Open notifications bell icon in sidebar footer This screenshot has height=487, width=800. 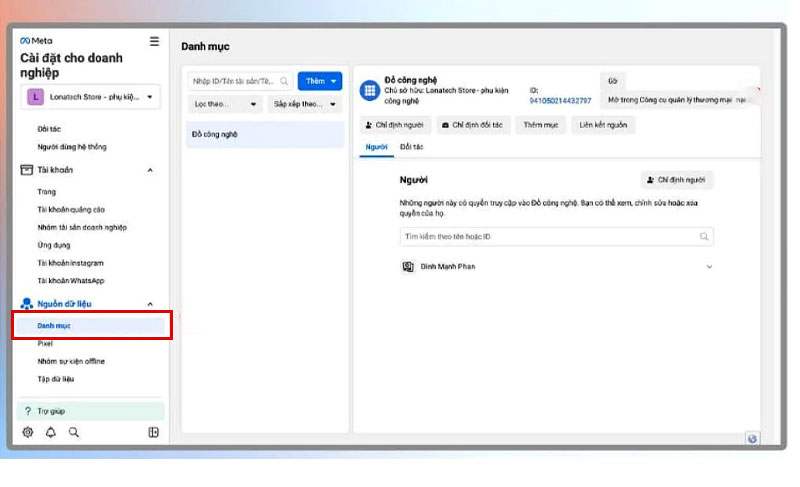coord(51,432)
